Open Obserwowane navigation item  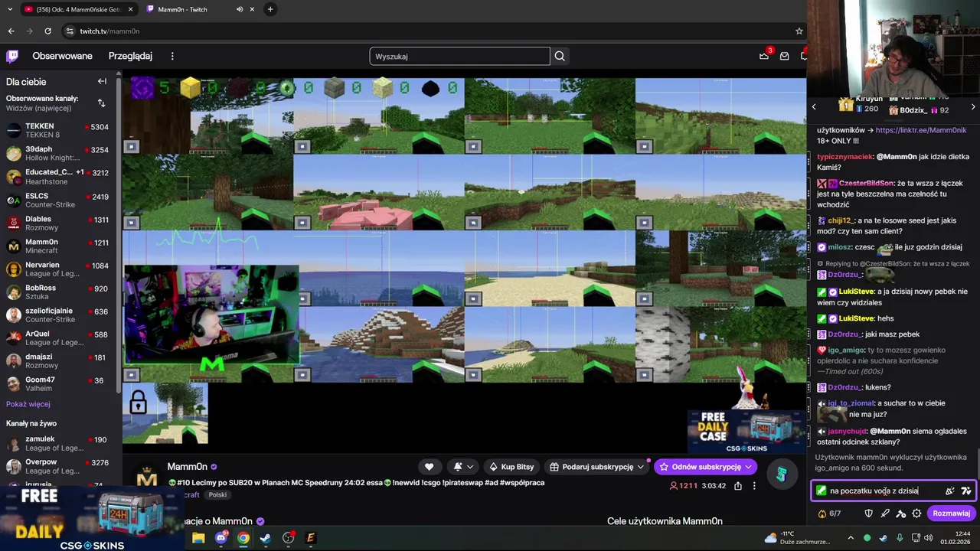click(x=62, y=56)
